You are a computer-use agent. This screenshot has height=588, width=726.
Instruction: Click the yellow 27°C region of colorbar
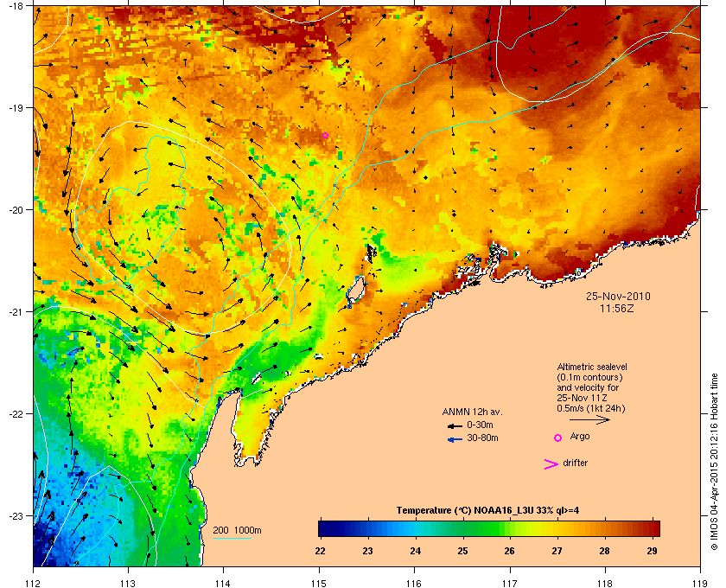pos(557,528)
